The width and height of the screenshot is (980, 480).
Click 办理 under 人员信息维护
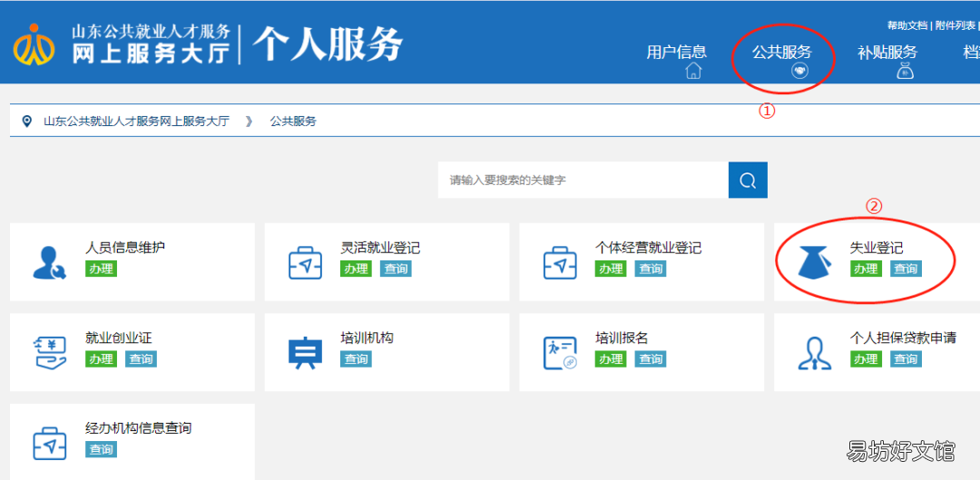point(102,269)
